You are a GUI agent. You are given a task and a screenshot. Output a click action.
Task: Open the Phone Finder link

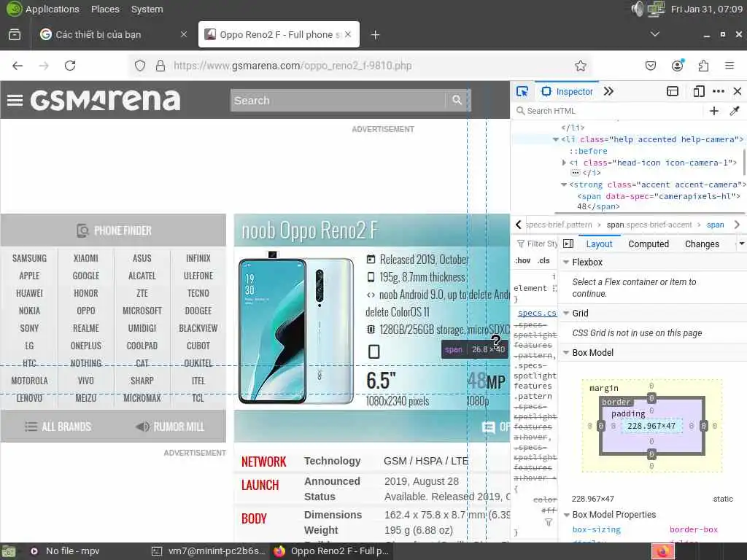pos(113,230)
